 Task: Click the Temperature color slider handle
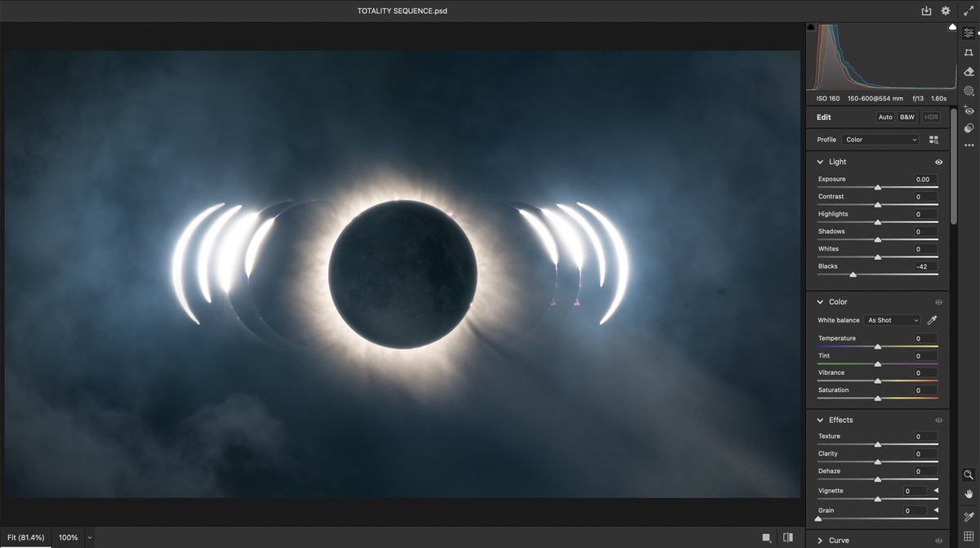click(878, 347)
